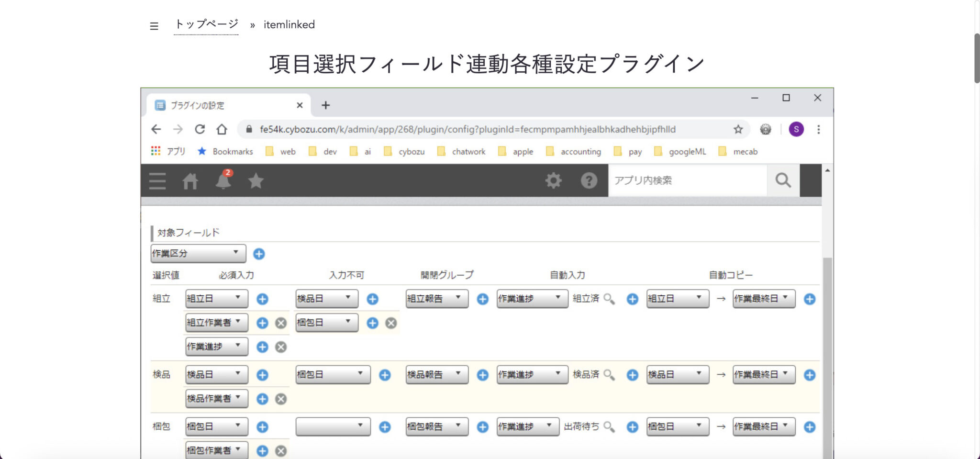
Task: Open the chatwork bookmarks folder
Action: coord(468,151)
